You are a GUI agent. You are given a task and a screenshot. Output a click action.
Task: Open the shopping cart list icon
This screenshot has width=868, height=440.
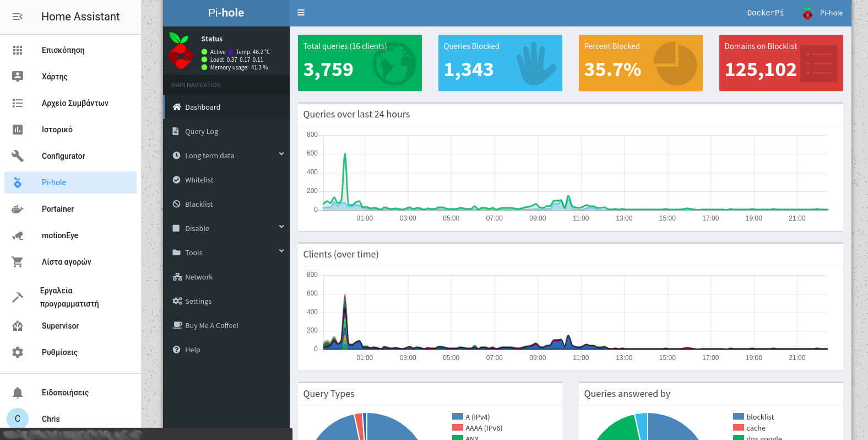click(x=18, y=262)
